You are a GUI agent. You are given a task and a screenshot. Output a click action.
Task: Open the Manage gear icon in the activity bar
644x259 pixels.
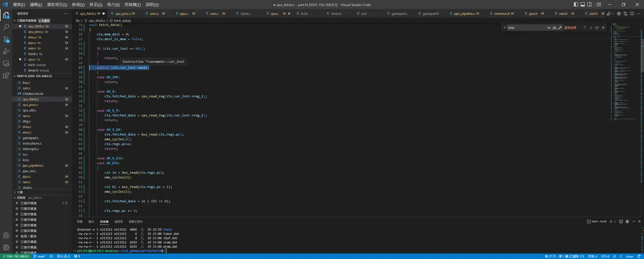point(6,247)
